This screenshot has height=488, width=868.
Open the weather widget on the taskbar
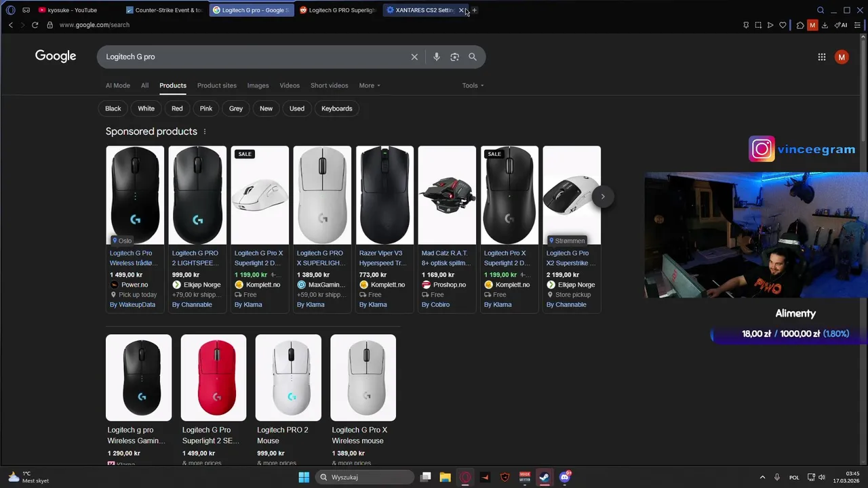tap(28, 477)
